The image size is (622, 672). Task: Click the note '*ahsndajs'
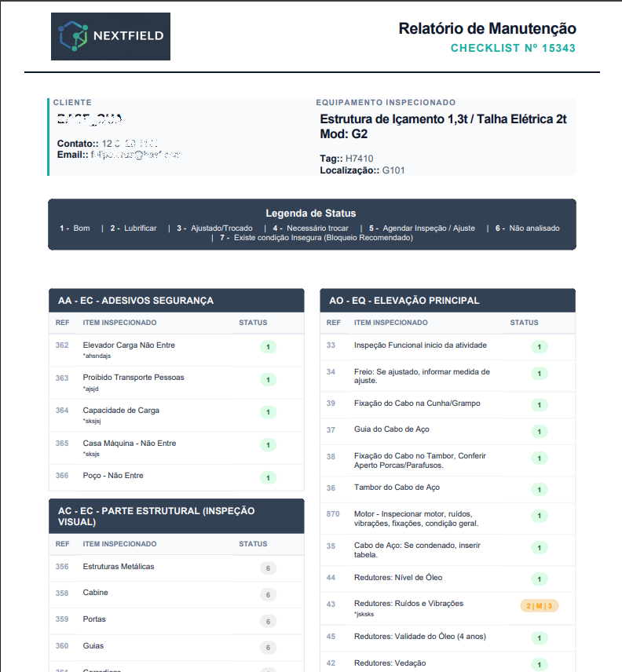point(97,356)
